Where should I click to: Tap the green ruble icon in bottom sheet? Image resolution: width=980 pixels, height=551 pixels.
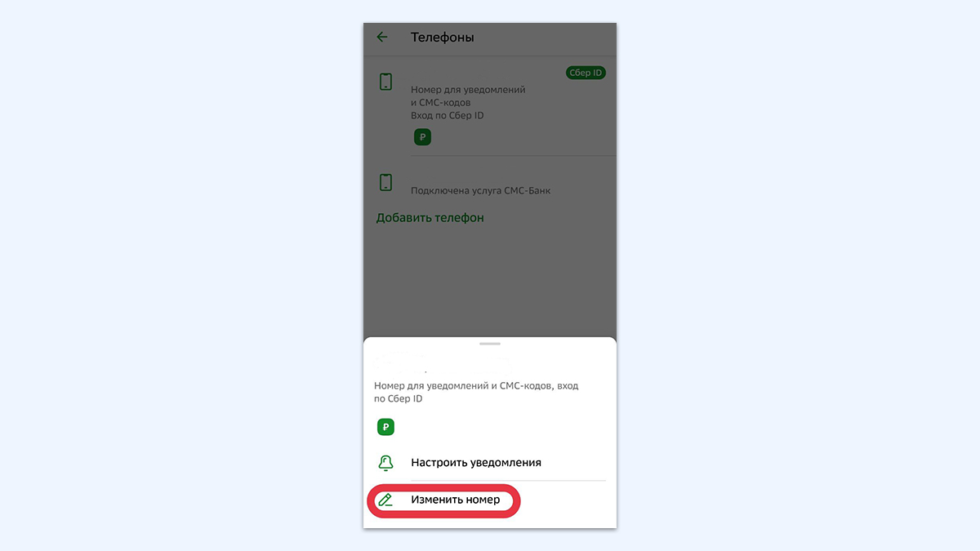coord(385,426)
